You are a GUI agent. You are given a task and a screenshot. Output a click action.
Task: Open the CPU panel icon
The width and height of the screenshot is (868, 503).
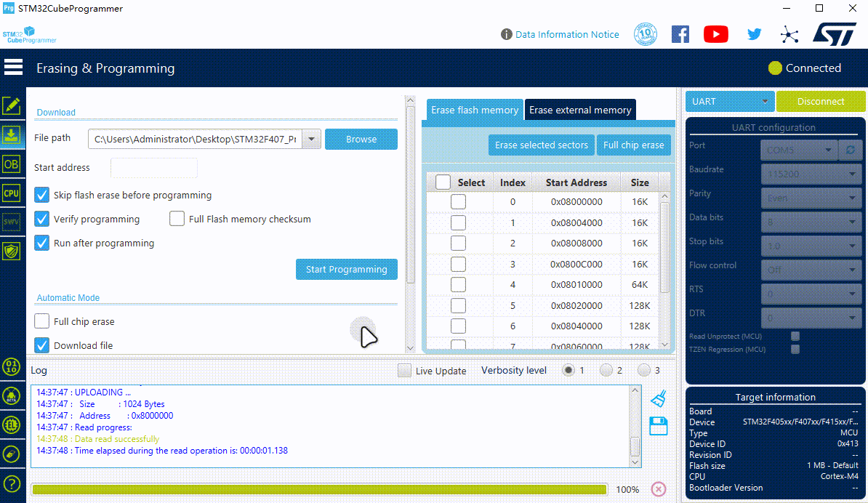(12, 193)
